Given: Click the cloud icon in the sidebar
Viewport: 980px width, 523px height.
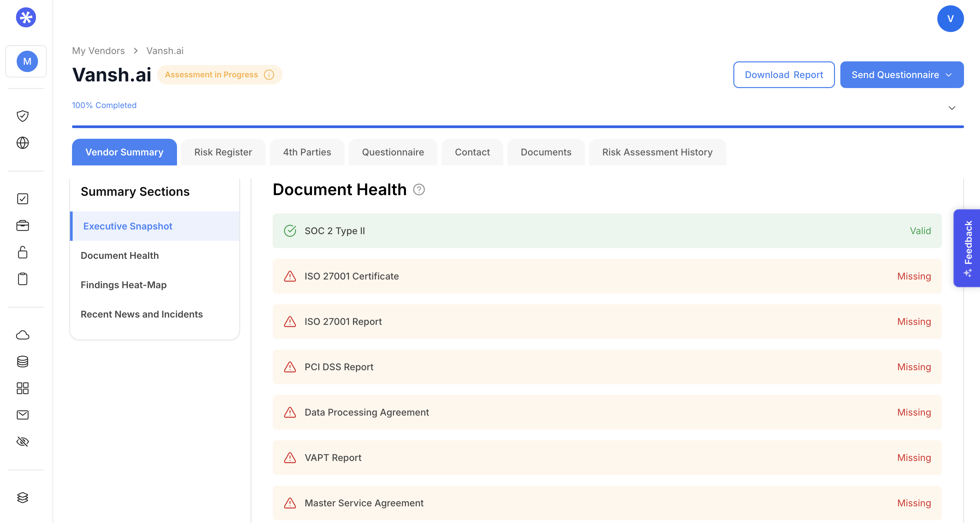Looking at the screenshot, I should coord(23,335).
